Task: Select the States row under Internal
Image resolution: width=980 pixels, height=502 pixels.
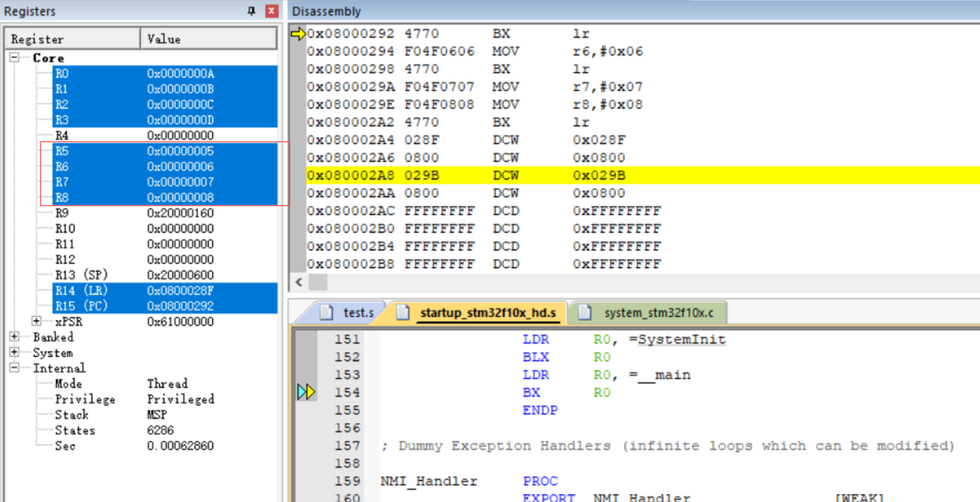Action: (x=165, y=430)
